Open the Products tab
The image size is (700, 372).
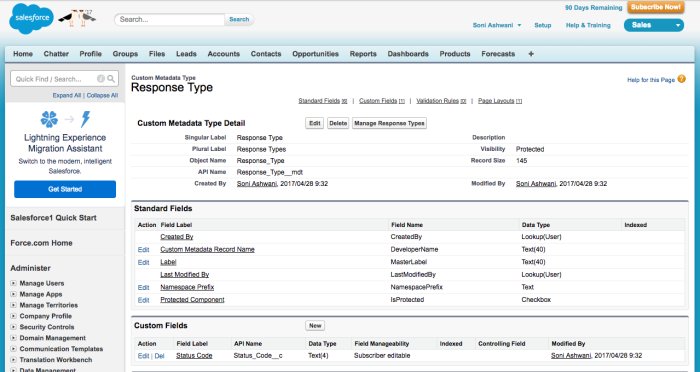[455, 54]
